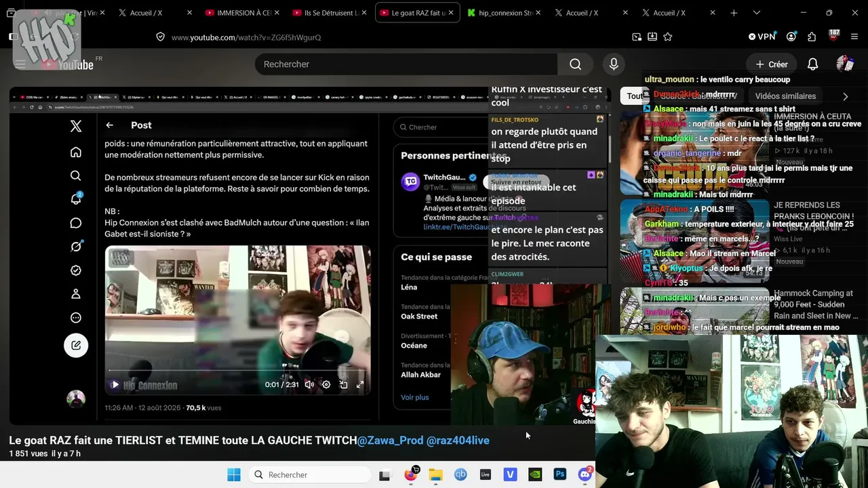Open the Oak Street trend
Screen dimensions: 868x488
pos(419,316)
